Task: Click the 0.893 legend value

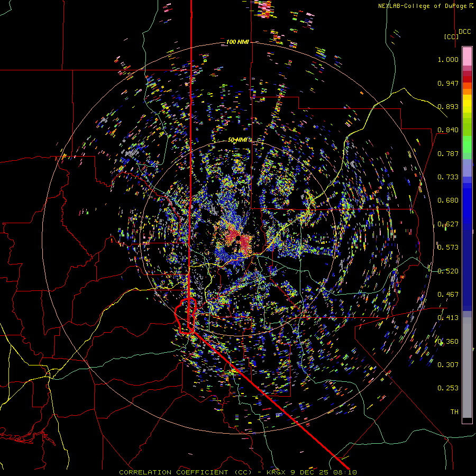Action: pyautogui.click(x=448, y=106)
